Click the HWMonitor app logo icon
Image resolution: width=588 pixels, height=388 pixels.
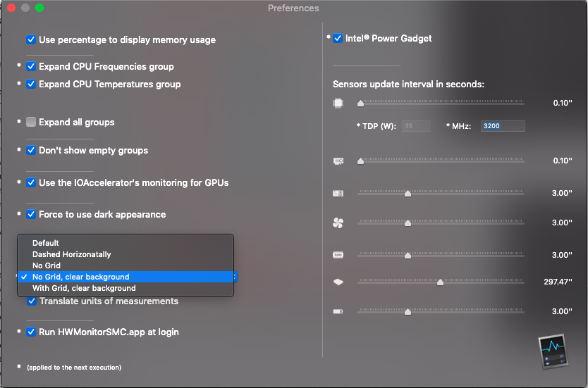(553, 351)
